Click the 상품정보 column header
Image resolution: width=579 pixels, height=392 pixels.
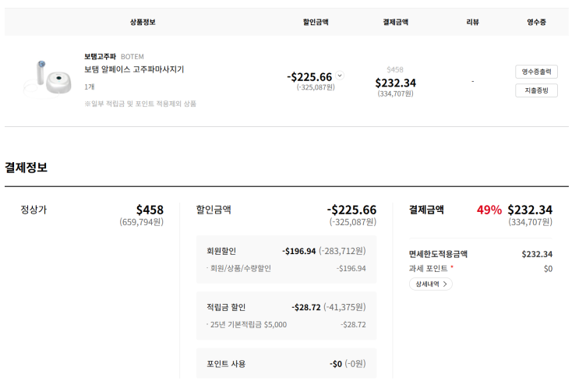143,22
